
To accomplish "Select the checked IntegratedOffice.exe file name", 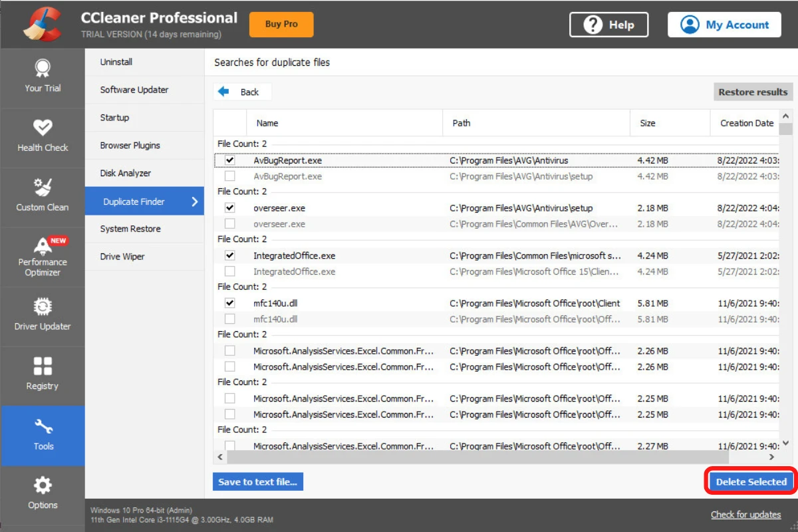I will tap(294, 255).
